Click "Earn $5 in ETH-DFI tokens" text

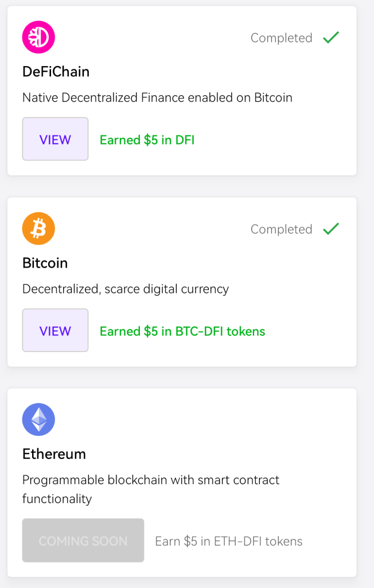pos(228,541)
